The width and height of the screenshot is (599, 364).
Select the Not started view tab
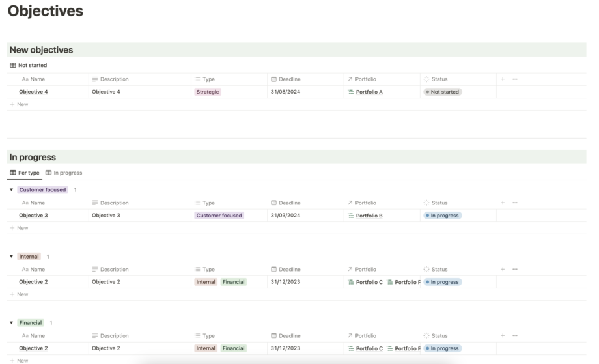(28, 65)
